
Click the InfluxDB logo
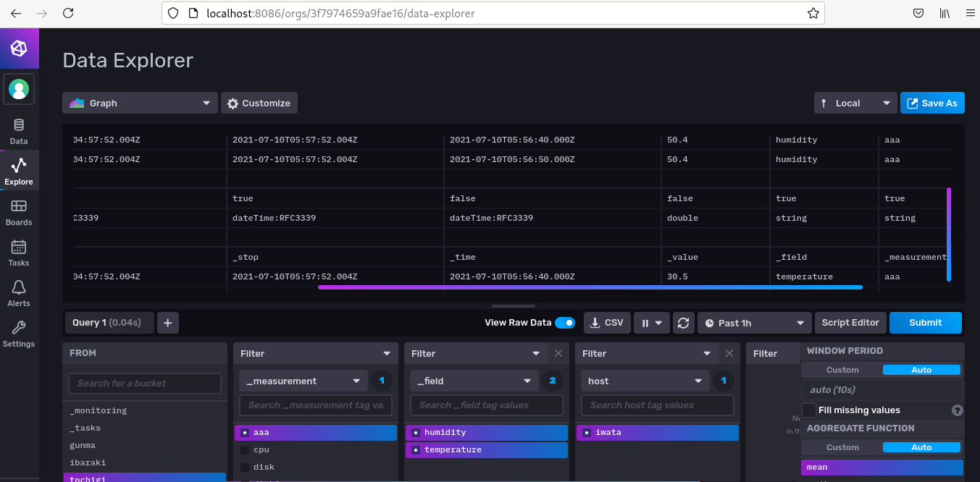tap(19, 48)
